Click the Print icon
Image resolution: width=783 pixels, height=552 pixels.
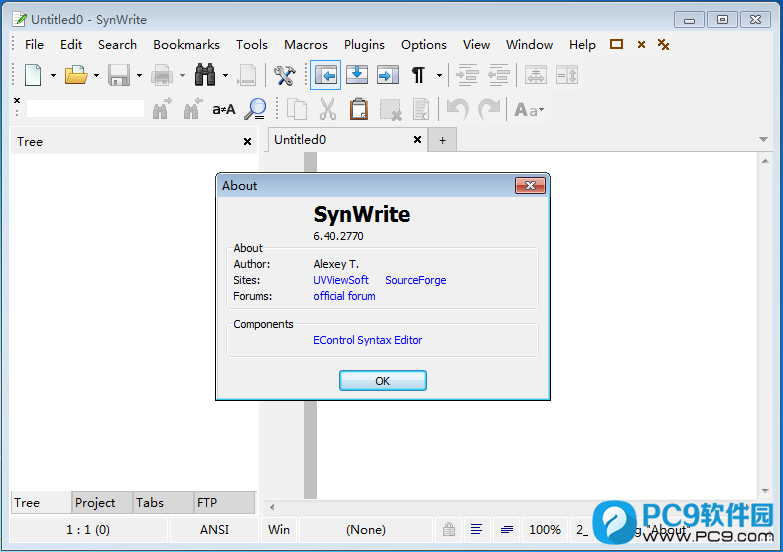[162, 75]
